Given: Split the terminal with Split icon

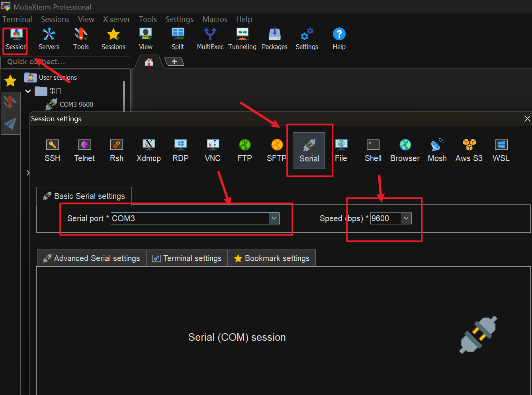Looking at the screenshot, I should pos(178,39).
